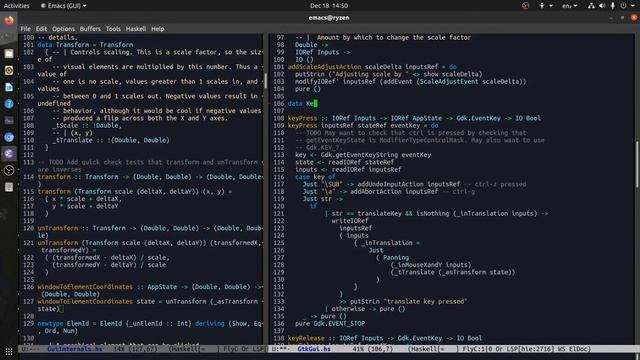Select the Emacs icon in dock
640x360 pixels.
point(9,154)
